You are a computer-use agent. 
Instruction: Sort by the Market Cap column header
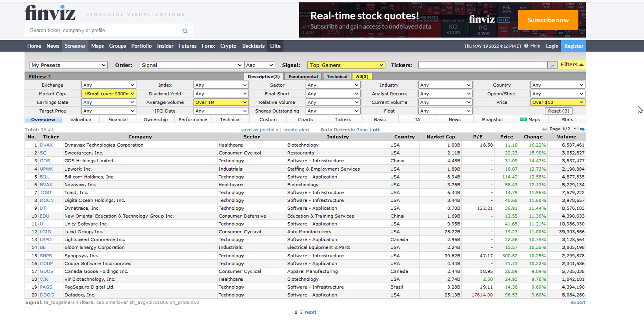[x=440, y=137]
